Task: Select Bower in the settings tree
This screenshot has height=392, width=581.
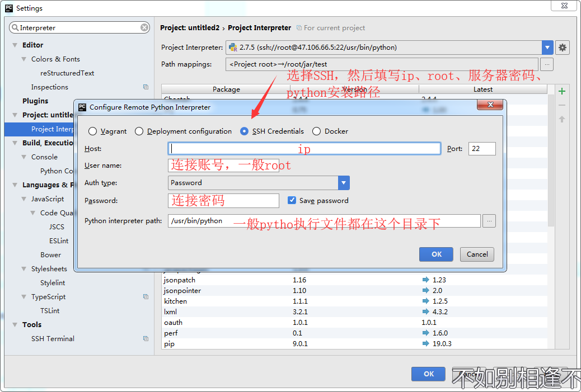Action: [50, 254]
